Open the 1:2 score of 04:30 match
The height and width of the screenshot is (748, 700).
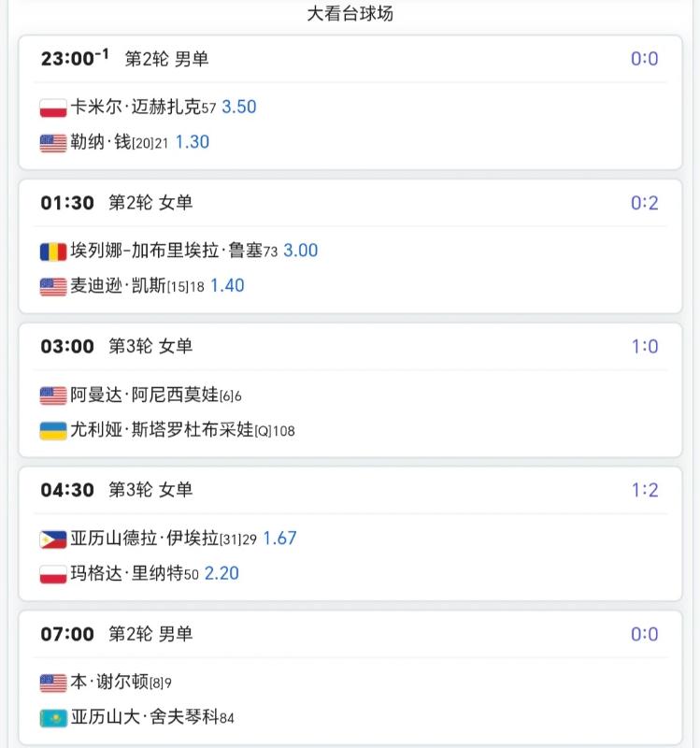(644, 490)
